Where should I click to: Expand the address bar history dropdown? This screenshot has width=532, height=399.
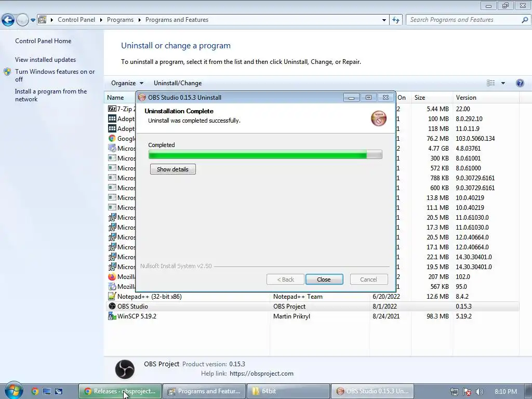[x=384, y=20]
